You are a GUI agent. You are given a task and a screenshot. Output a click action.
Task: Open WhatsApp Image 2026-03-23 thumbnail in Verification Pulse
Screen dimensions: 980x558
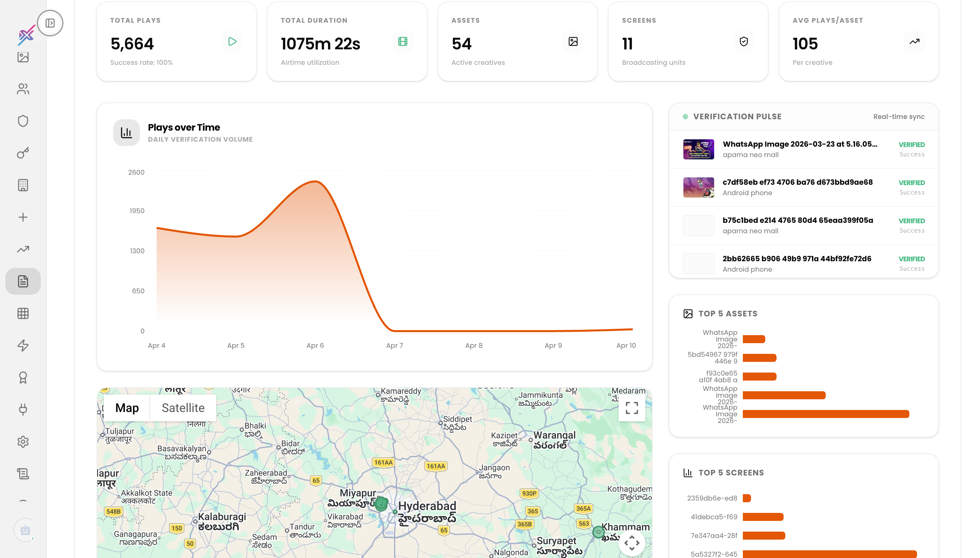click(698, 149)
